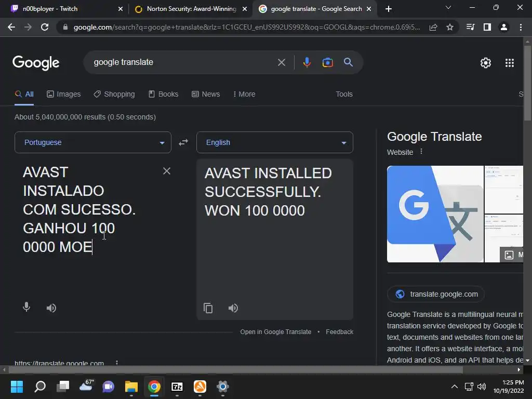Select the Images search tab
532x399 pixels.
(x=64, y=95)
